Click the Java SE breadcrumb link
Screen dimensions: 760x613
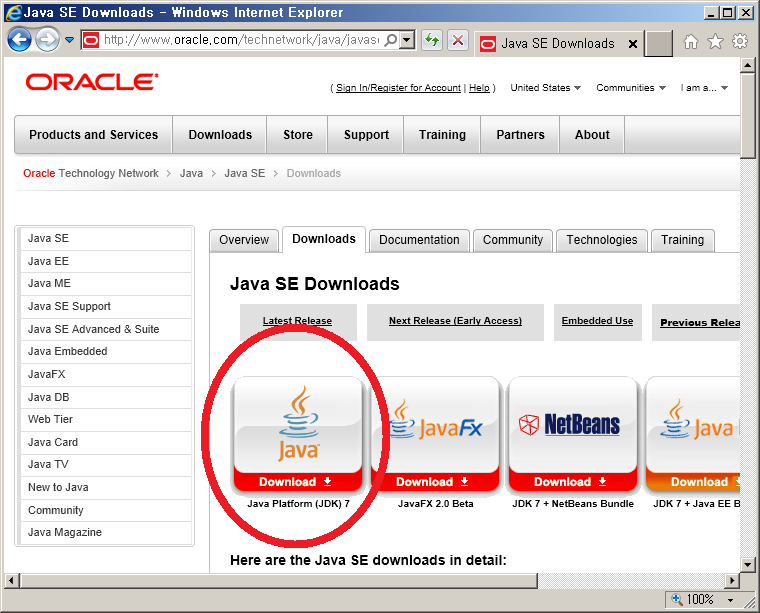(245, 173)
